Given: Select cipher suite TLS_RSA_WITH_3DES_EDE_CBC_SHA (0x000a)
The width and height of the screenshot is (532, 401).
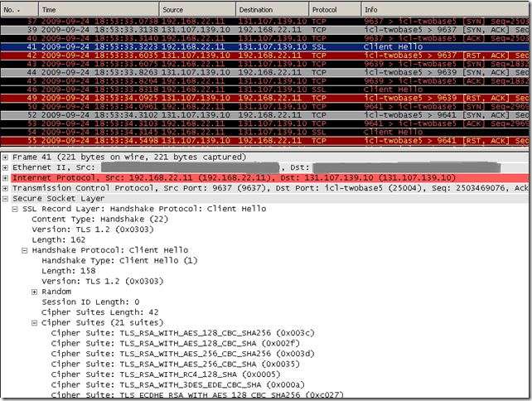Looking at the screenshot, I should pos(178,385).
